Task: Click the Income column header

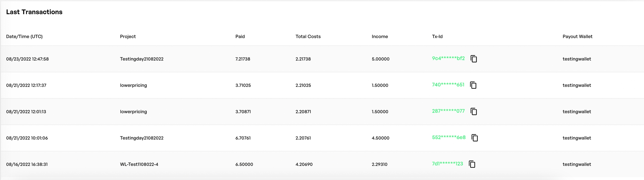Action: tap(380, 37)
